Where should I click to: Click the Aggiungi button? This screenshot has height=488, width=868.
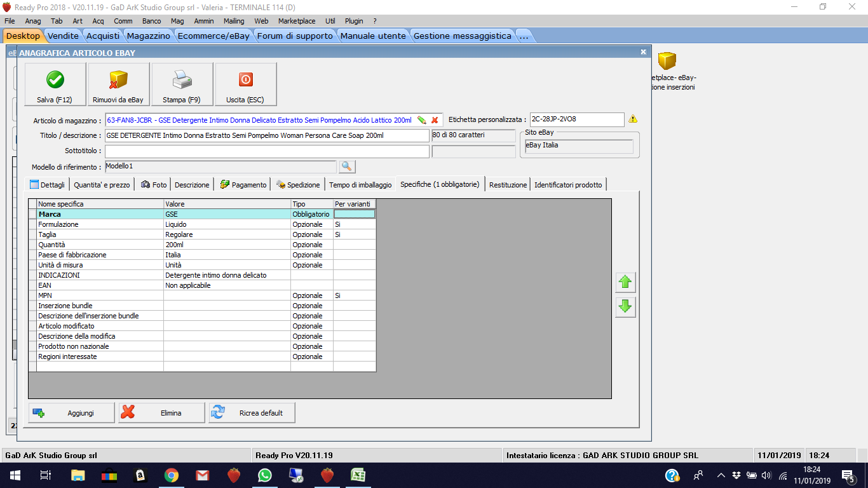click(x=72, y=413)
